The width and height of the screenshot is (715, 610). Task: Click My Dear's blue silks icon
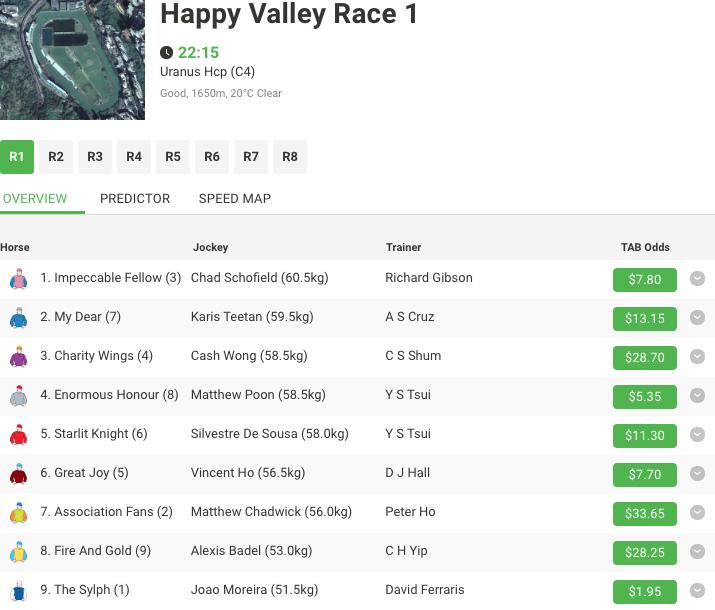pos(18,318)
